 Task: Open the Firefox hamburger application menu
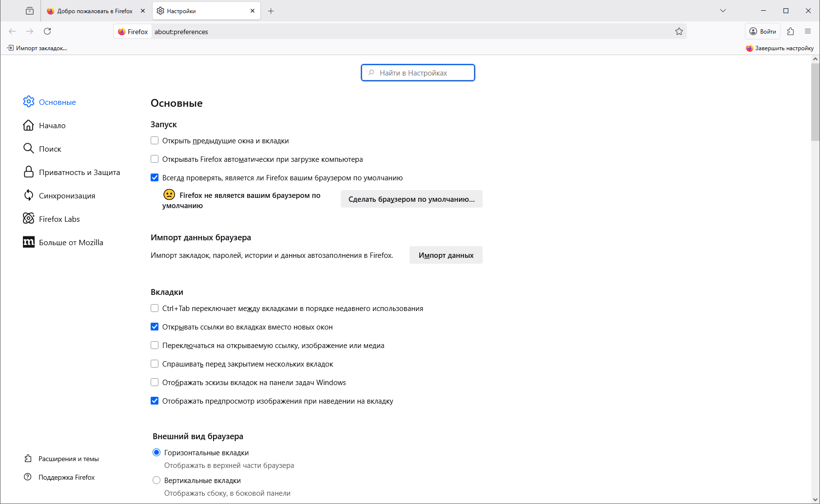pyautogui.click(x=808, y=31)
